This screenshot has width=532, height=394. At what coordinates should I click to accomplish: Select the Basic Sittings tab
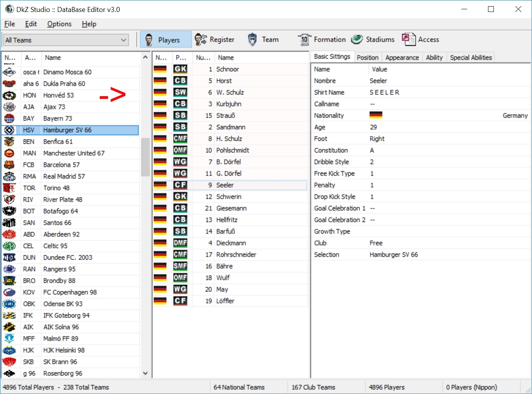pyautogui.click(x=332, y=57)
